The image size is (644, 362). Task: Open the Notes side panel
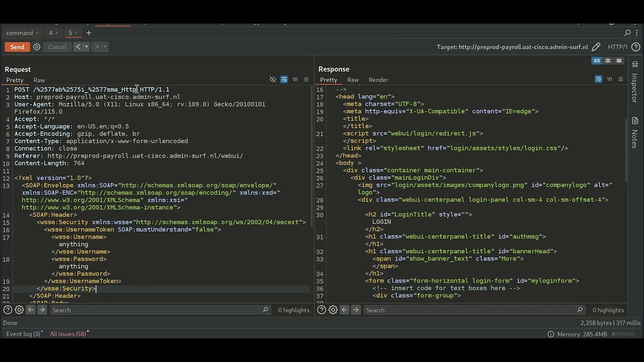click(635, 133)
